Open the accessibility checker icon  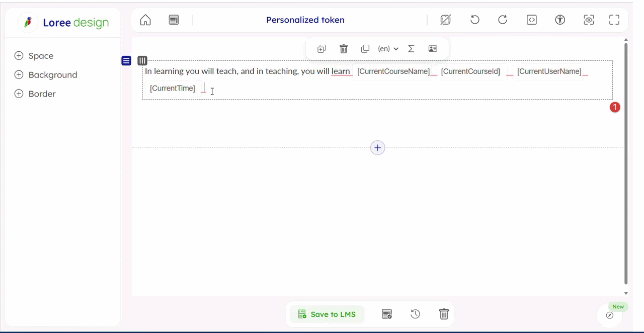coord(560,20)
